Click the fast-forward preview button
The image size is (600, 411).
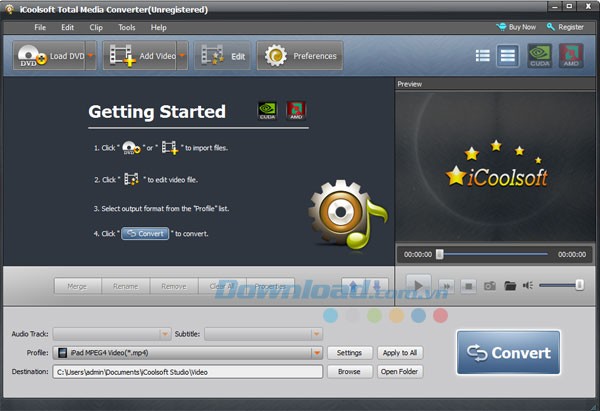tap(447, 286)
